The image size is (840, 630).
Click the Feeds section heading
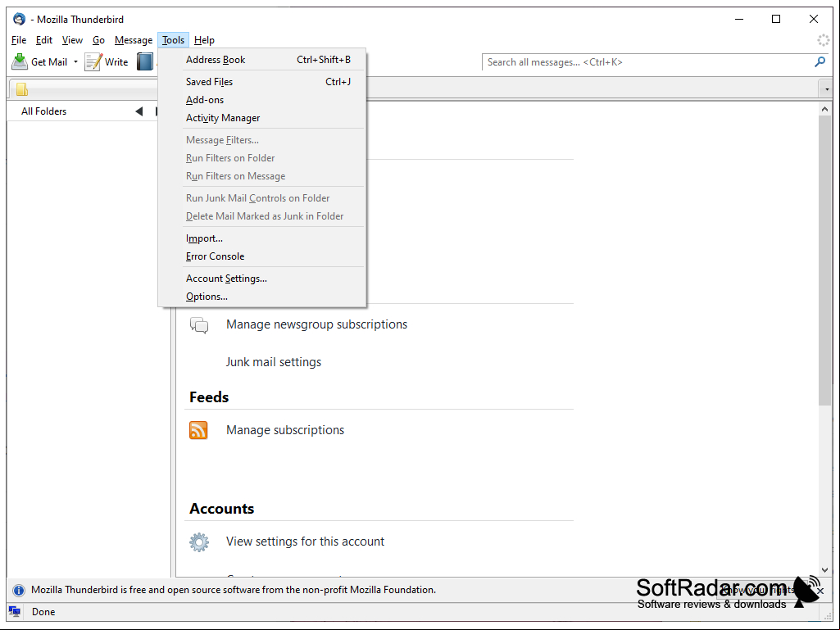click(209, 397)
